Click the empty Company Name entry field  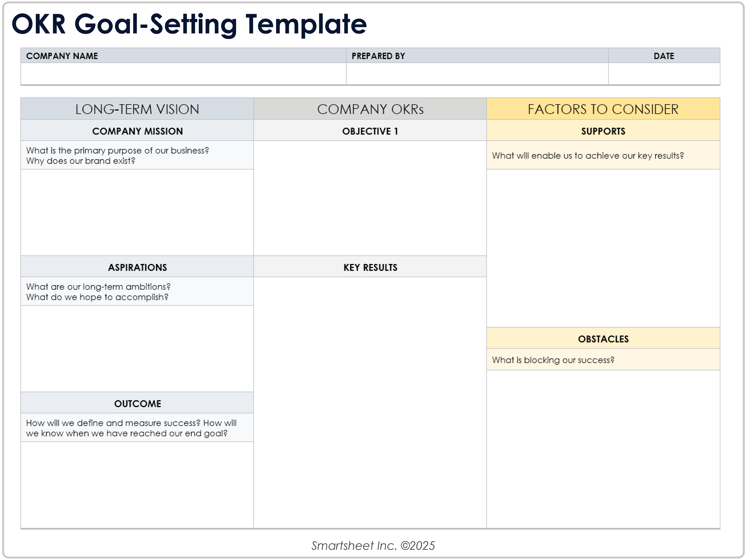point(183,73)
